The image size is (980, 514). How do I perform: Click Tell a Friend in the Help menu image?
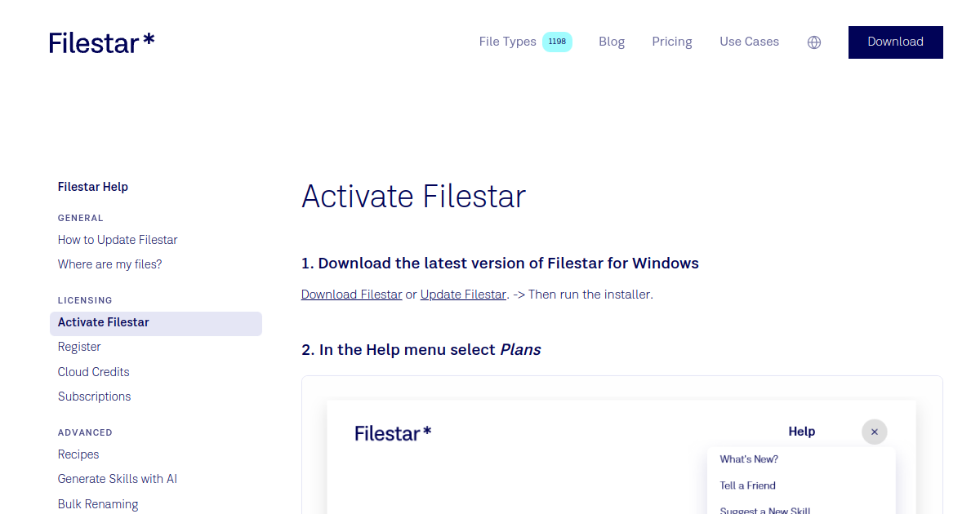(x=747, y=485)
